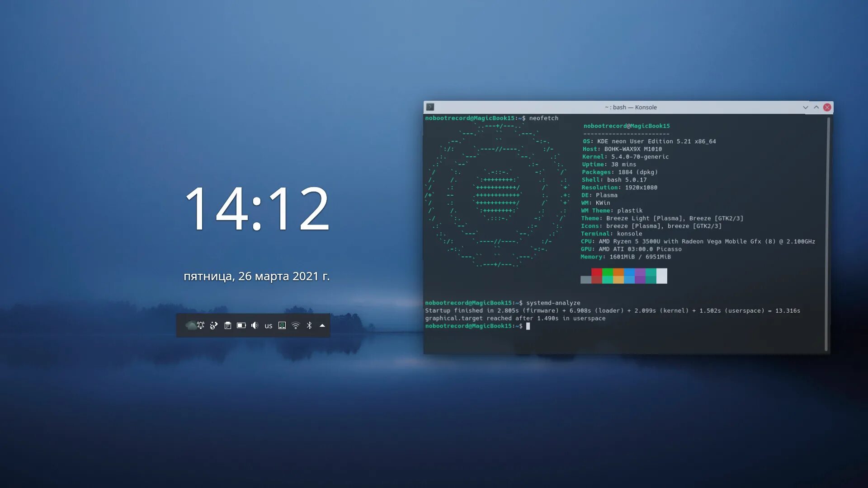868x488 pixels.
Task: Click the green disk device tray icon
Action: (x=282, y=325)
